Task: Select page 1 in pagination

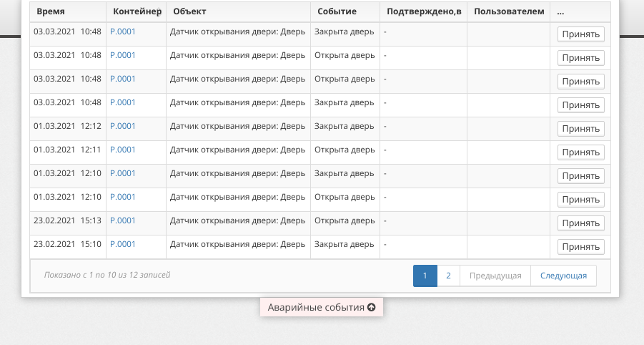Action: (x=425, y=276)
